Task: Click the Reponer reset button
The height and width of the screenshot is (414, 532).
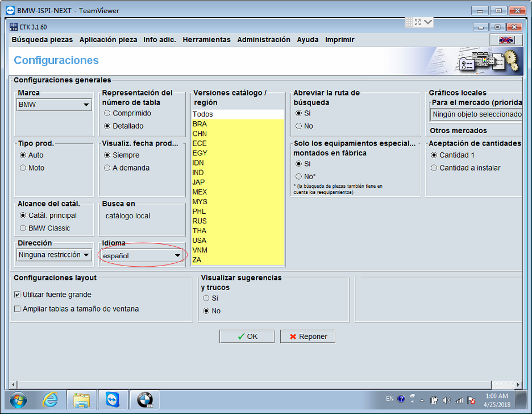Action: pos(307,337)
